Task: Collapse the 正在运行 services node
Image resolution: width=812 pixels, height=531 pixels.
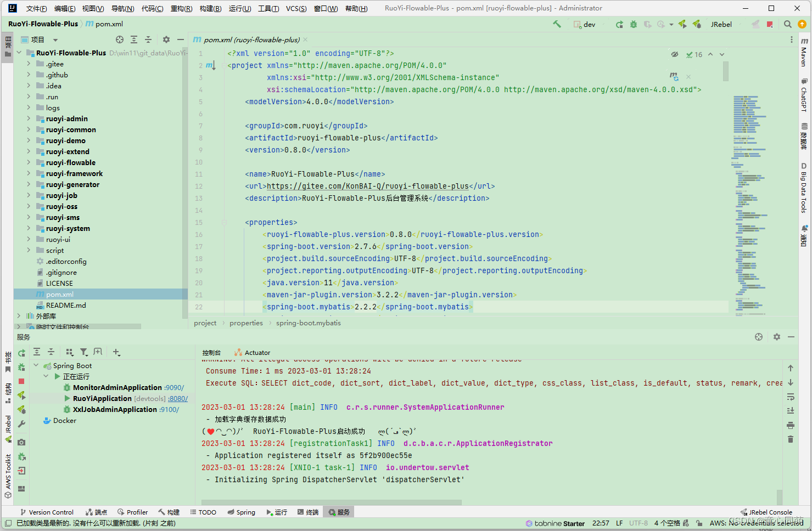Action: point(46,376)
